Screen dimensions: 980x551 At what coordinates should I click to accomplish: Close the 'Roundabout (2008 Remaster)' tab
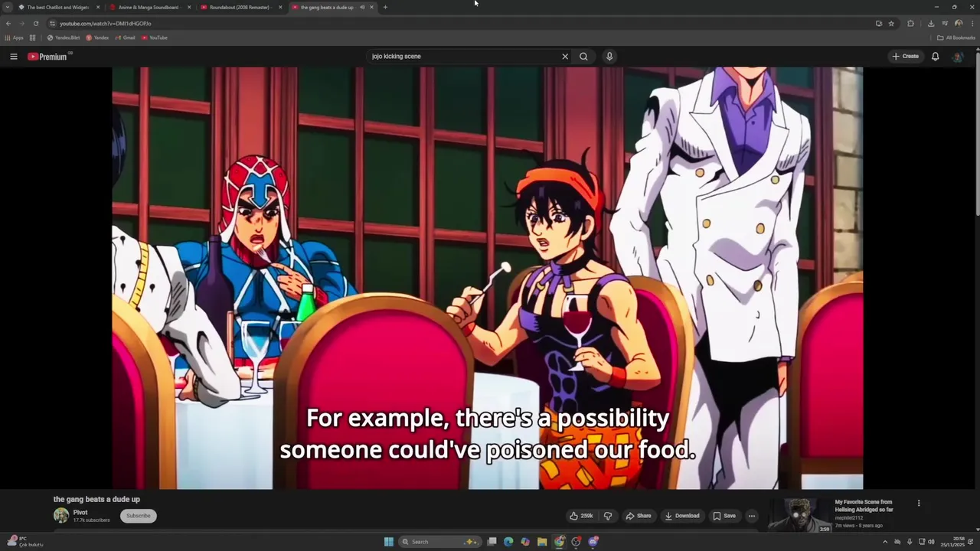(x=280, y=7)
